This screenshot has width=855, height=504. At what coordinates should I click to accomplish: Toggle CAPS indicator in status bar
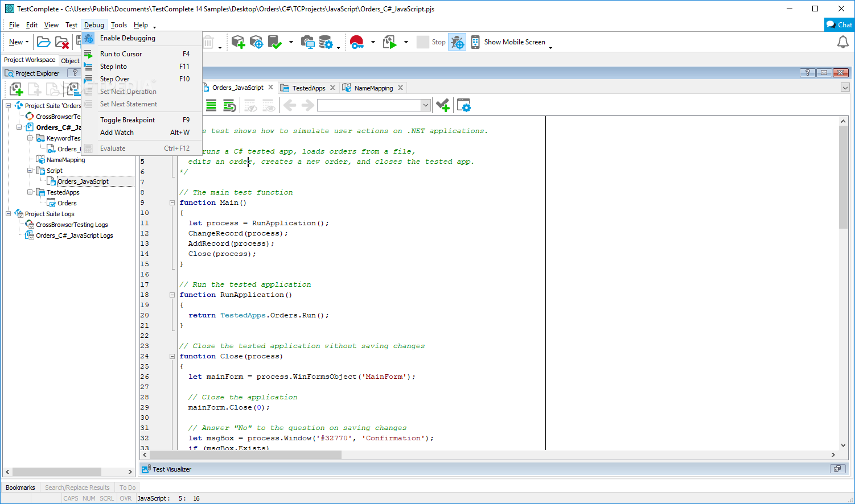(71, 498)
